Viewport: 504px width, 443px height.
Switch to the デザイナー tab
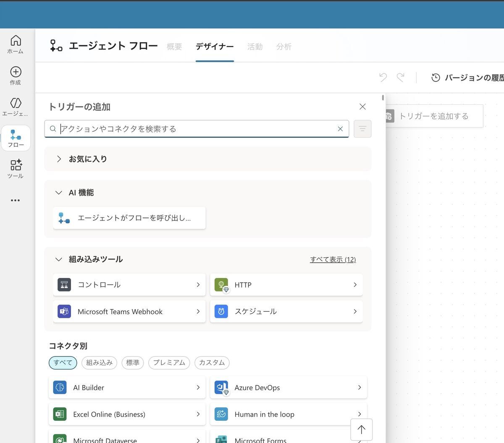click(x=215, y=47)
